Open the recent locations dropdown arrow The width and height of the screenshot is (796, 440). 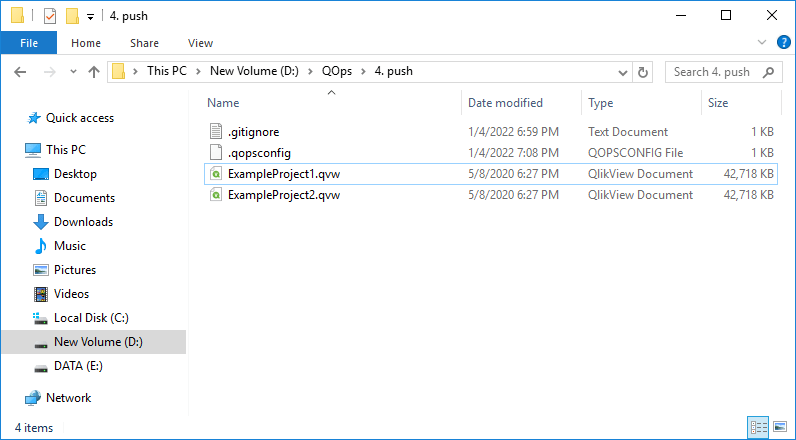pyautogui.click(x=73, y=72)
